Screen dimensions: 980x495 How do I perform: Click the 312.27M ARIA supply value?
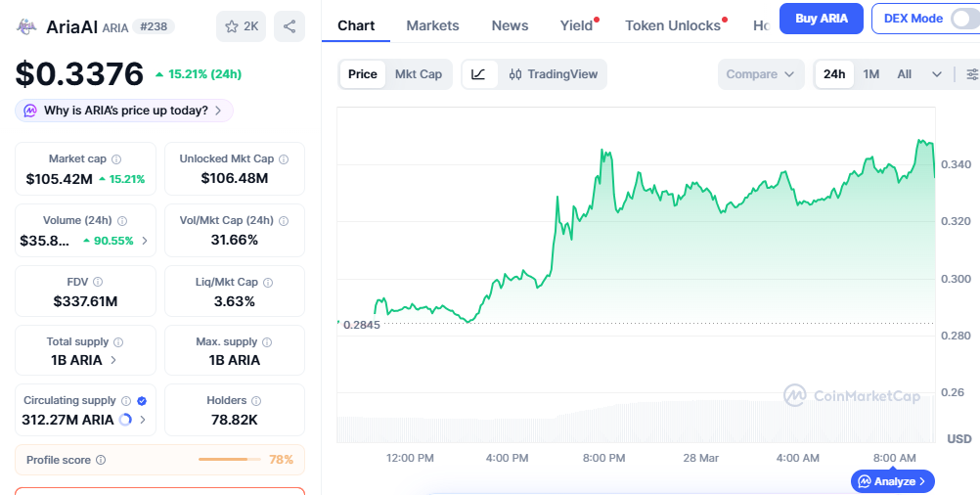point(67,420)
